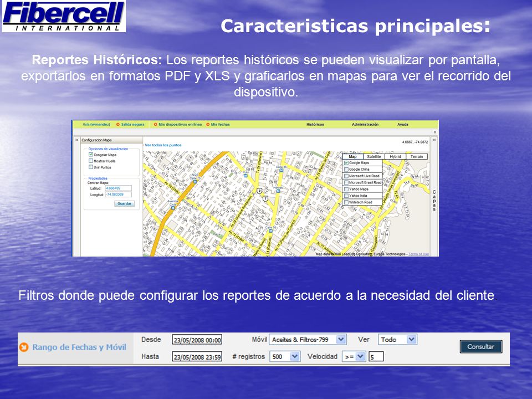The height and width of the screenshot is (399, 532).
Task: Enable the Mostrar Huella checkbox
Action: pyautogui.click(x=90, y=161)
